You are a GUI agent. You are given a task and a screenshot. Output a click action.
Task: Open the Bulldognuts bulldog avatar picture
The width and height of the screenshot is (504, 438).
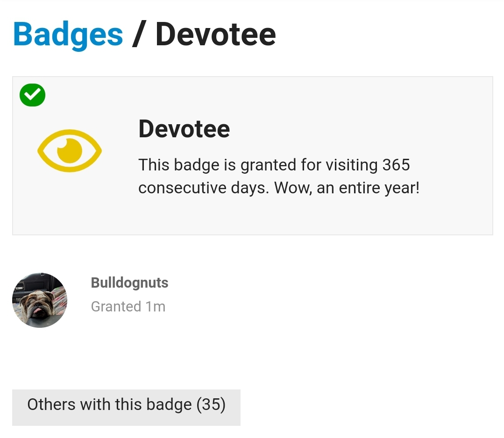point(40,300)
